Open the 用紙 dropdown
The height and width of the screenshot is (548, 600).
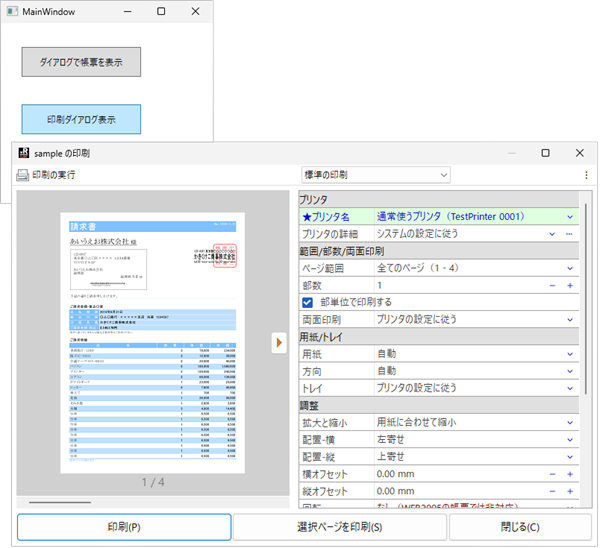pyautogui.click(x=570, y=354)
